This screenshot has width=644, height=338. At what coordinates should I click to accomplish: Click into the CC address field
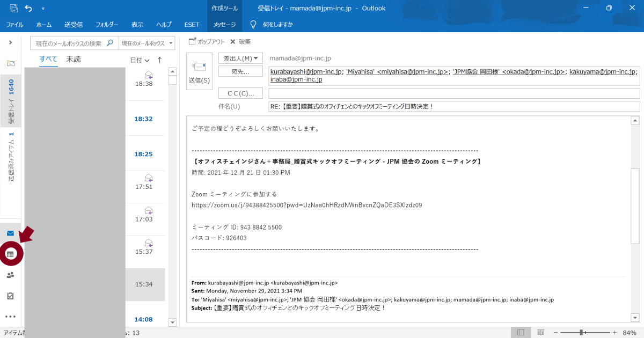[x=454, y=93]
